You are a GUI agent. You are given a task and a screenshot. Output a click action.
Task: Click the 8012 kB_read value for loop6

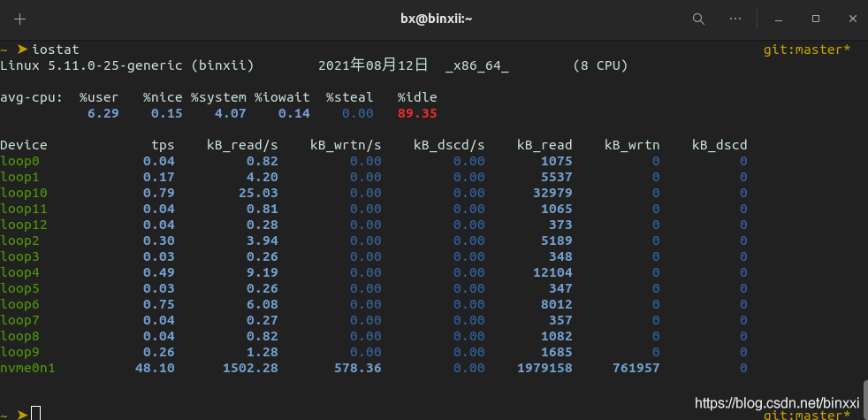click(x=556, y=304)
